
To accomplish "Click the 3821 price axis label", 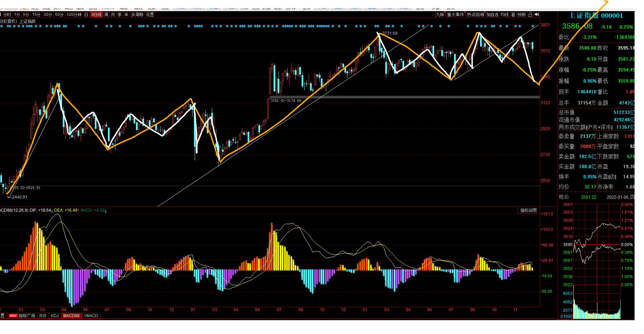I will 545,25.
